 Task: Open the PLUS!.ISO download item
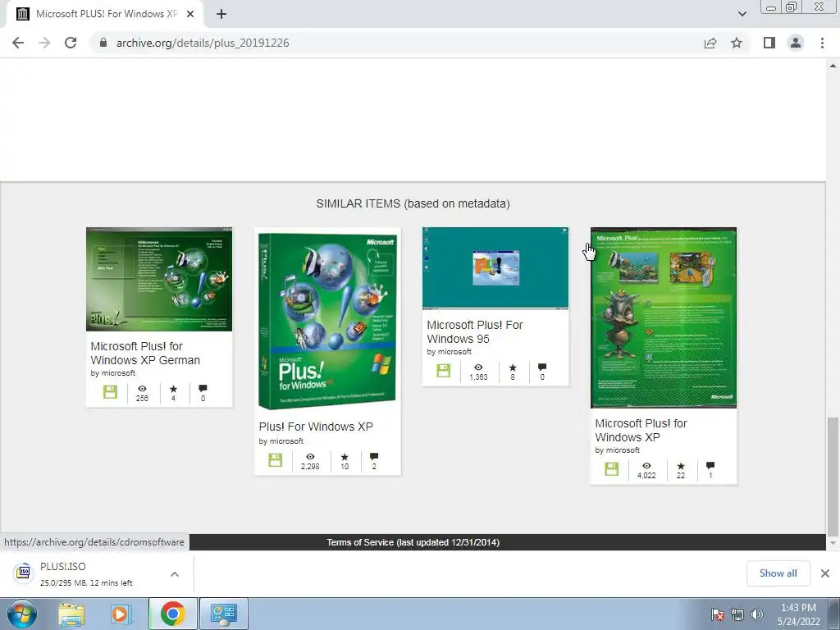click(x=85, y=573)
